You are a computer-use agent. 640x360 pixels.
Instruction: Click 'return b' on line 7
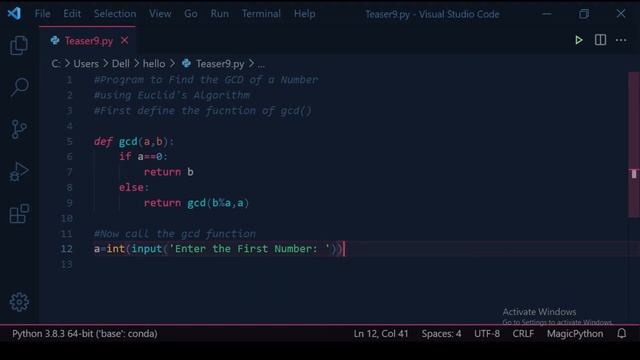(169, 172)
